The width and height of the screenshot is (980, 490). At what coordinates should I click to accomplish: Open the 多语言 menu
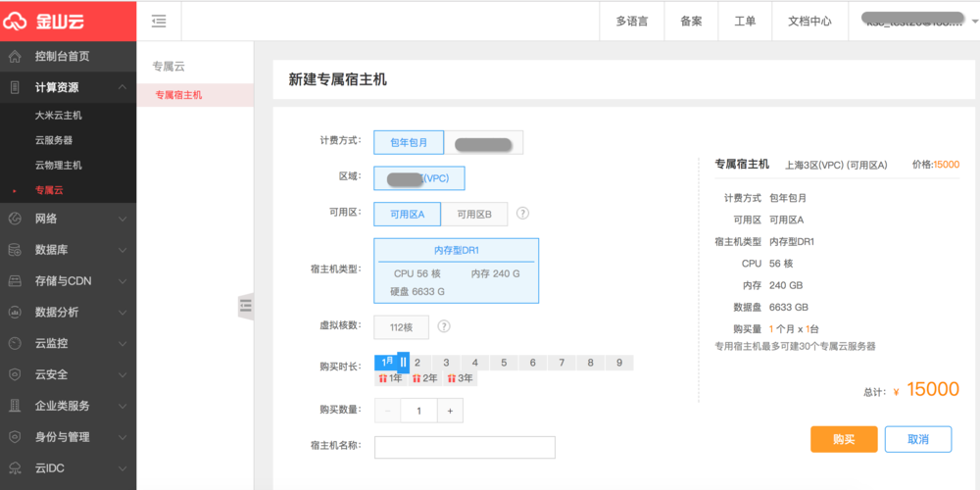click(x=632, y=22)
